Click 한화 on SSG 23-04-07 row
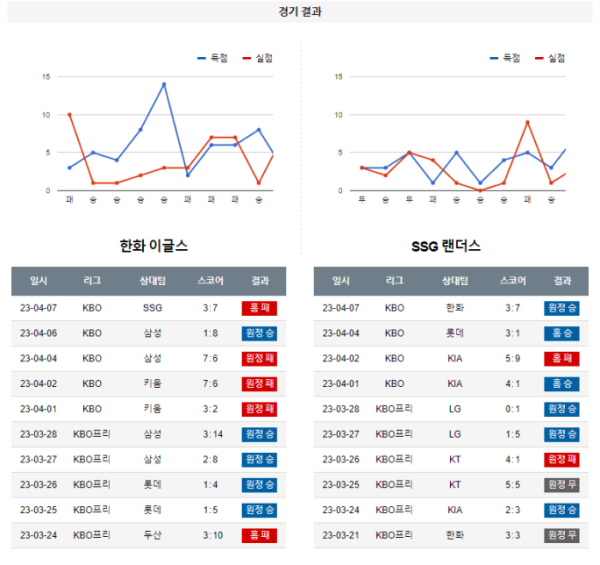 455,308
